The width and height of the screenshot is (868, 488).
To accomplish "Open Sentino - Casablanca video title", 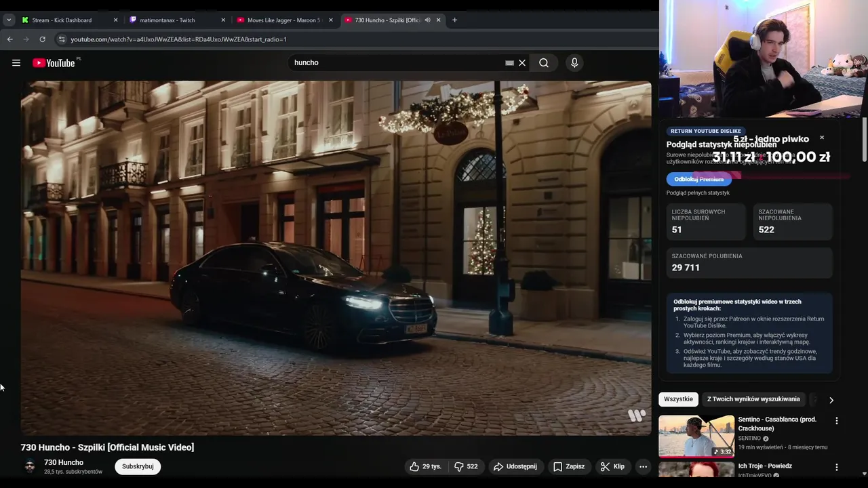I will coord(777,424).
